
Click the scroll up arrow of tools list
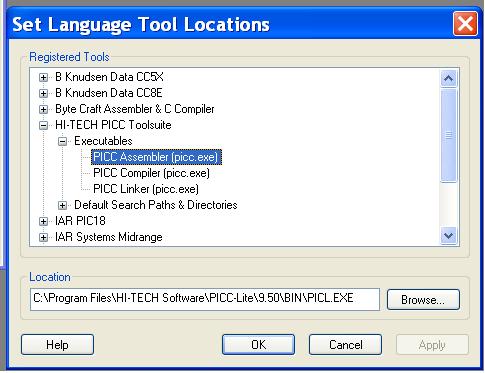pyautogui.click(x=449, y=79)
